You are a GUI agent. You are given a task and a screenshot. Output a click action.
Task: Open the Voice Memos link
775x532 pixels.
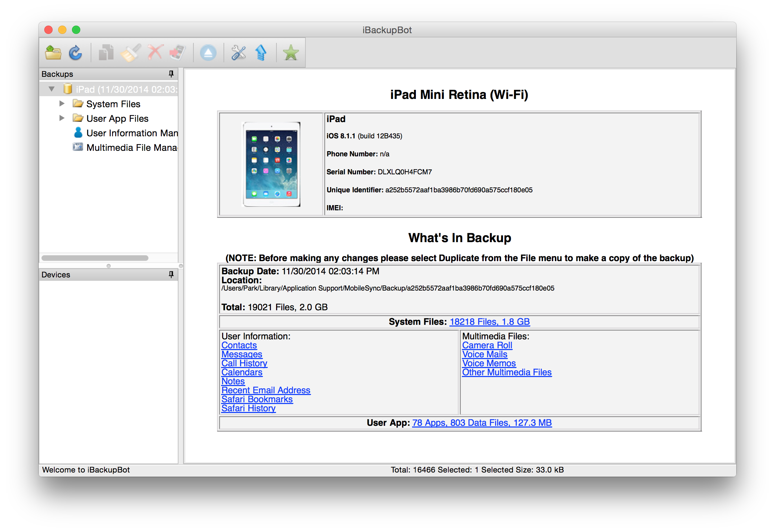pos(489,363)
